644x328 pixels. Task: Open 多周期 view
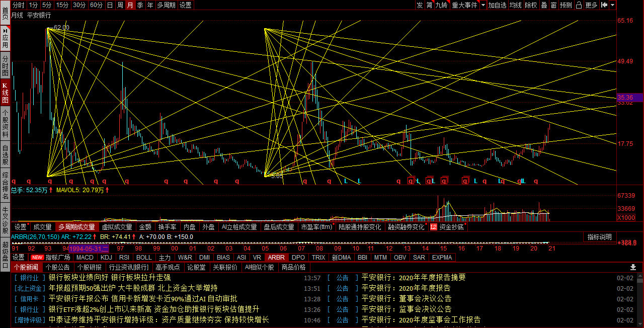click(166, 5)
